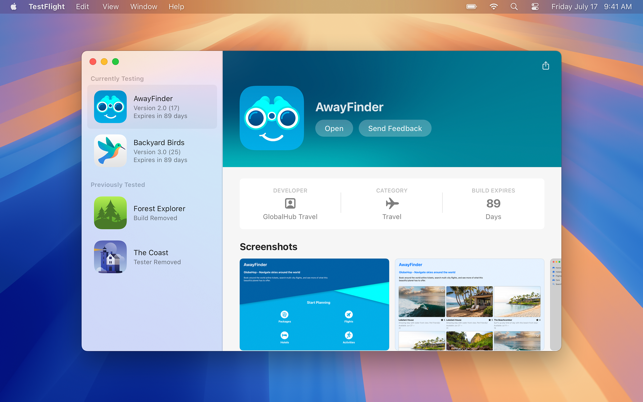
Task: Click the large AwayFinder binoculars app icon
Action: pos(271,118)
